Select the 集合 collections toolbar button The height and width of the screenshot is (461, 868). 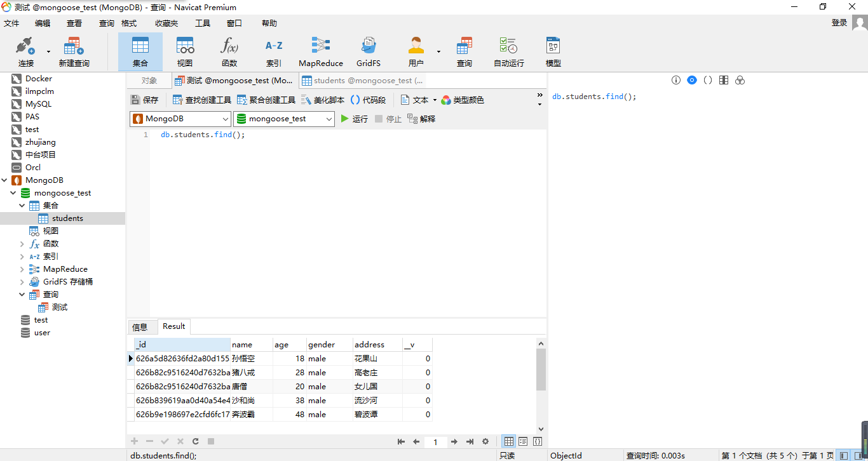[x=140, y=52]
